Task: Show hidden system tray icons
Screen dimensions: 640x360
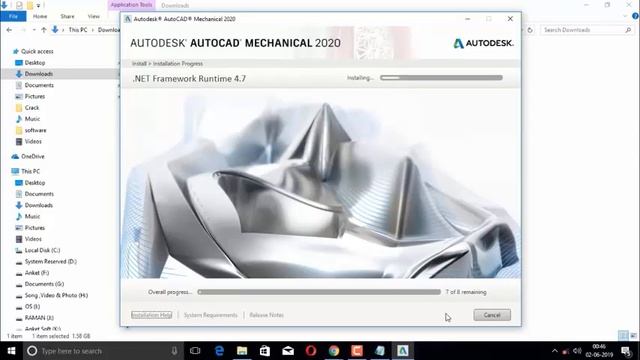Action: pyautogui.click(x=554, y=351)
